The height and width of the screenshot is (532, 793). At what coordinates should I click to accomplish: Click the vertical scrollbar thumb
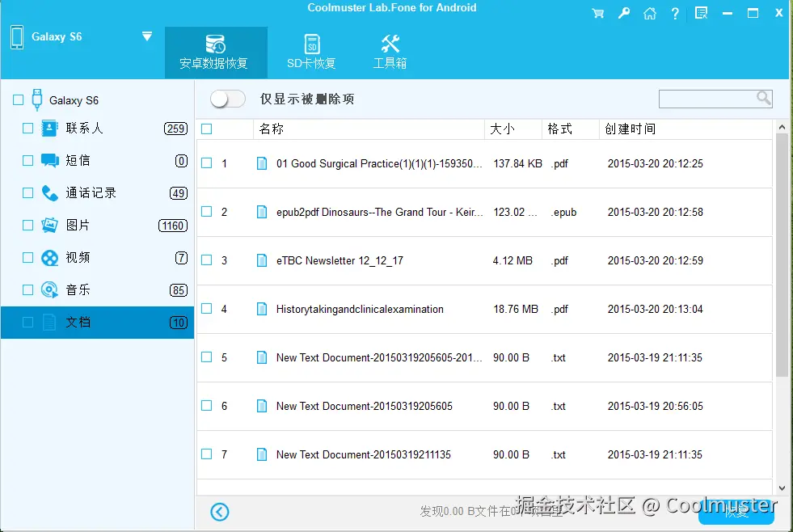click(782, 255)
